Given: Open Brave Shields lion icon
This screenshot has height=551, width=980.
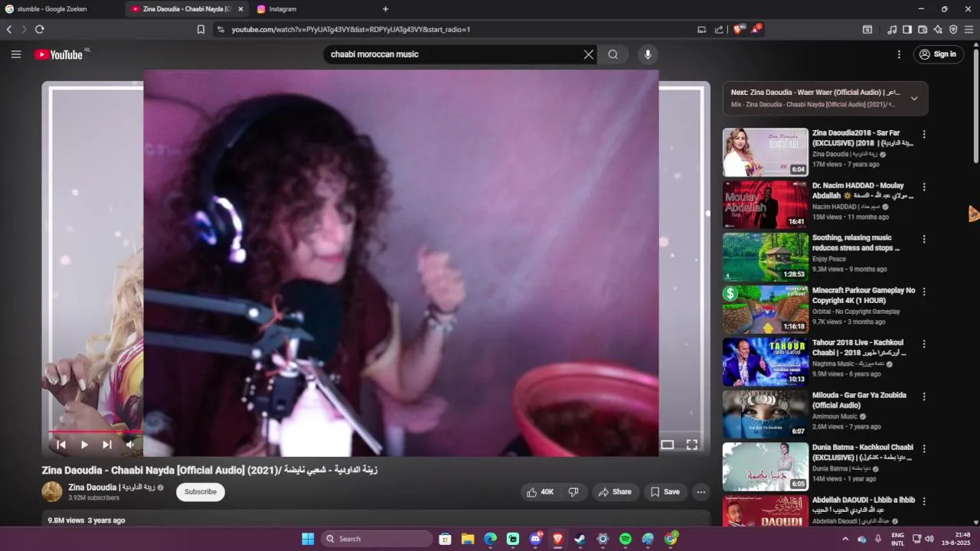Looking at the screenshot, I should (738, 29).
